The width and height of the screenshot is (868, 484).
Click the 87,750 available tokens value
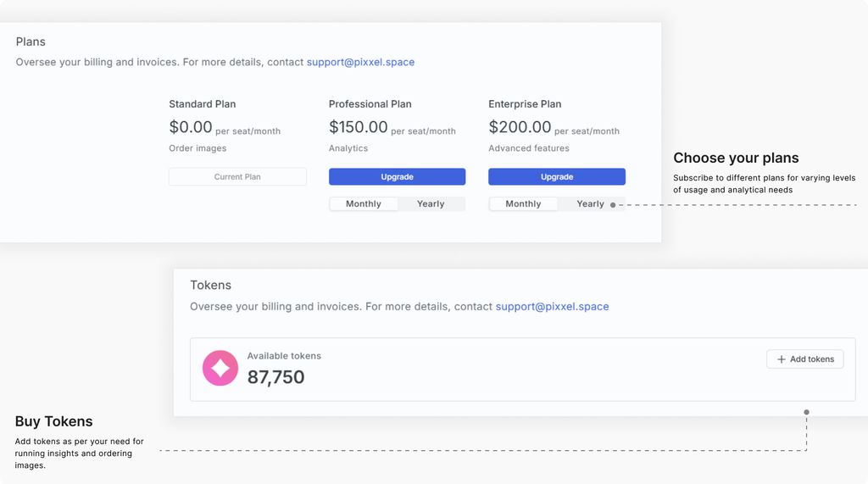click(x=275, y=377)
